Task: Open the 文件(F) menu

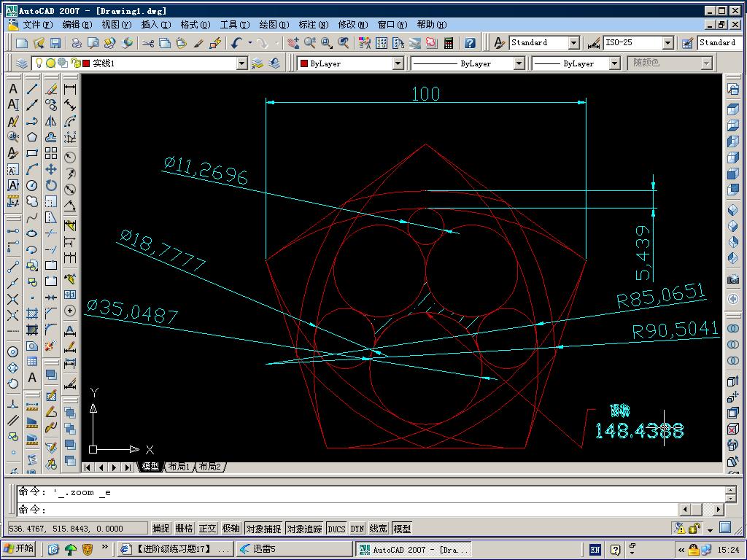Action: tap(38, 24)
